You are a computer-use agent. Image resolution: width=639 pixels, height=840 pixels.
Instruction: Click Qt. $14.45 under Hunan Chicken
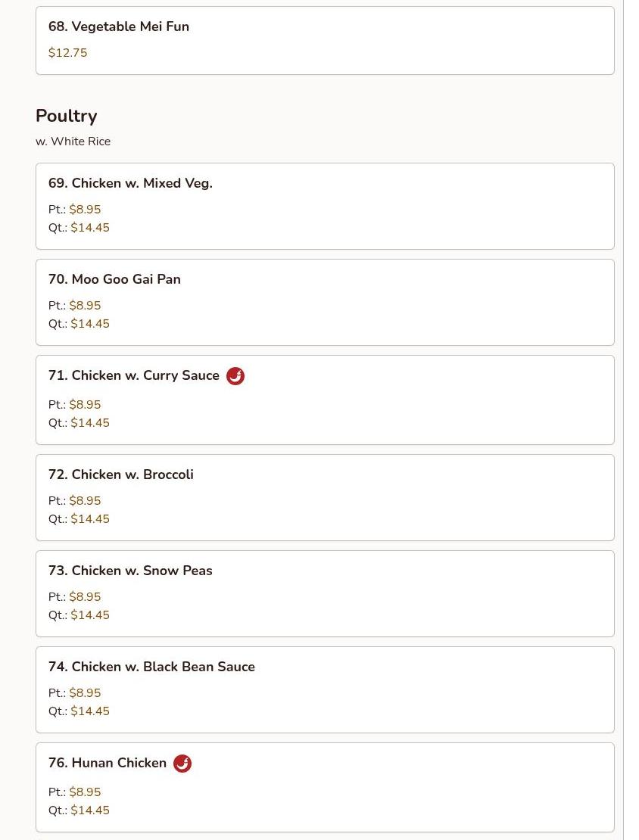pos(89,810)
